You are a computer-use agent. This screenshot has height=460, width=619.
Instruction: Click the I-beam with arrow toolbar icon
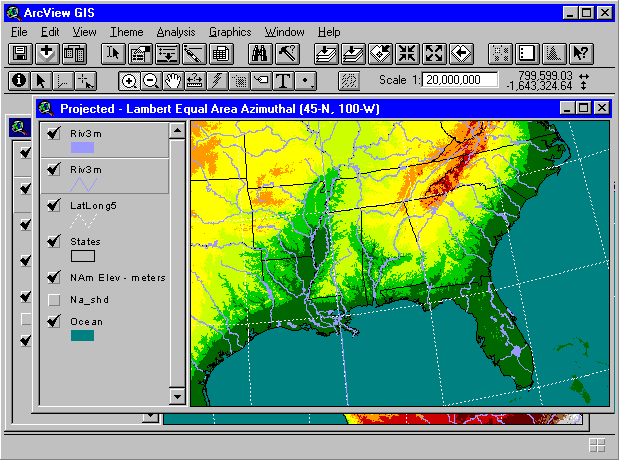113,54
